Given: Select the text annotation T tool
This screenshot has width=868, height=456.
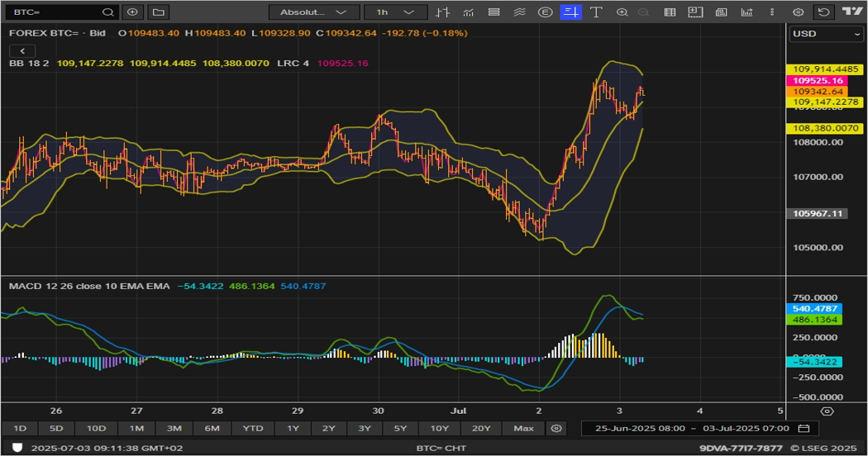Looking at the screenshot, I should pyautogui.click(x=596, y=12).
